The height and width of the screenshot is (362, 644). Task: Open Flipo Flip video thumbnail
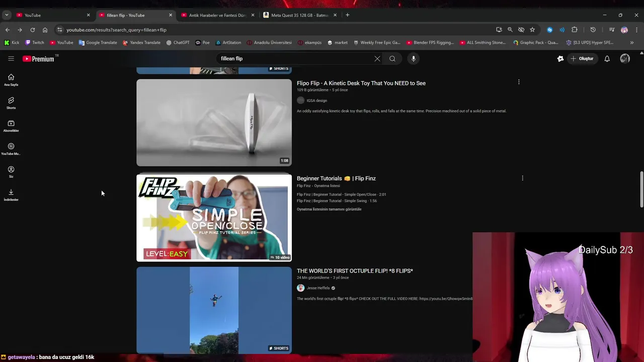[x=214, y=123]
